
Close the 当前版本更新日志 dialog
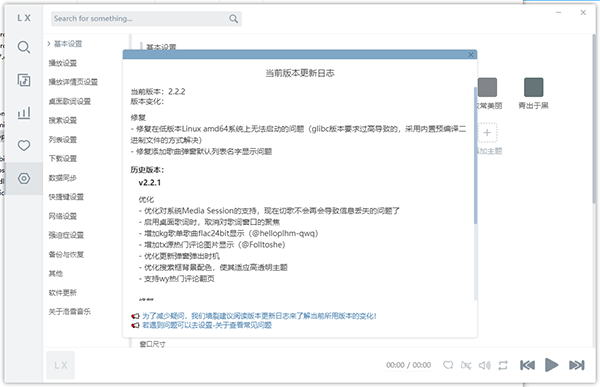point(471,55)
